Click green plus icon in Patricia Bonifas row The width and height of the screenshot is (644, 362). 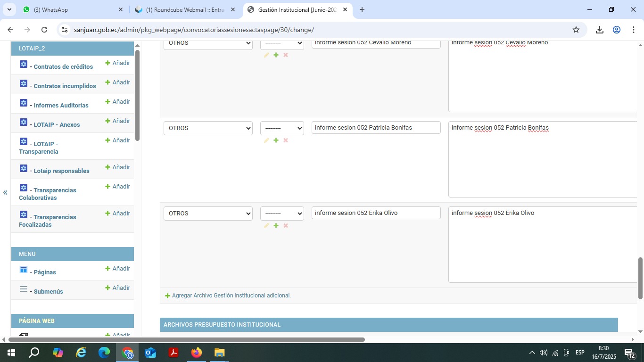pos(276,140)
